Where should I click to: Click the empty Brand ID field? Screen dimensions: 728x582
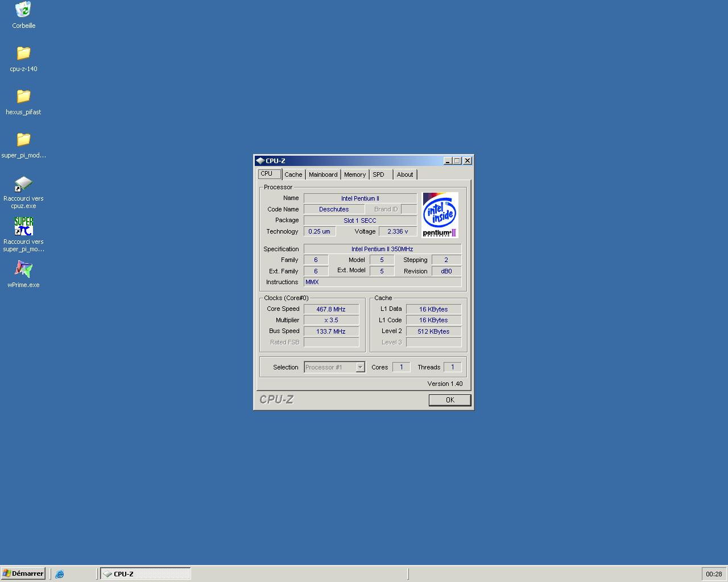pos(409,209)
